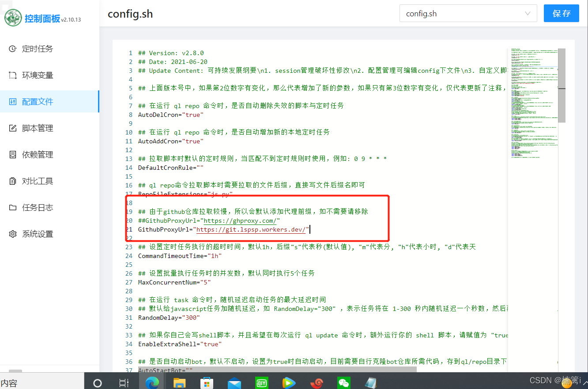
Task: Go to the 定时任务 menu item
Action: (38, 49)
